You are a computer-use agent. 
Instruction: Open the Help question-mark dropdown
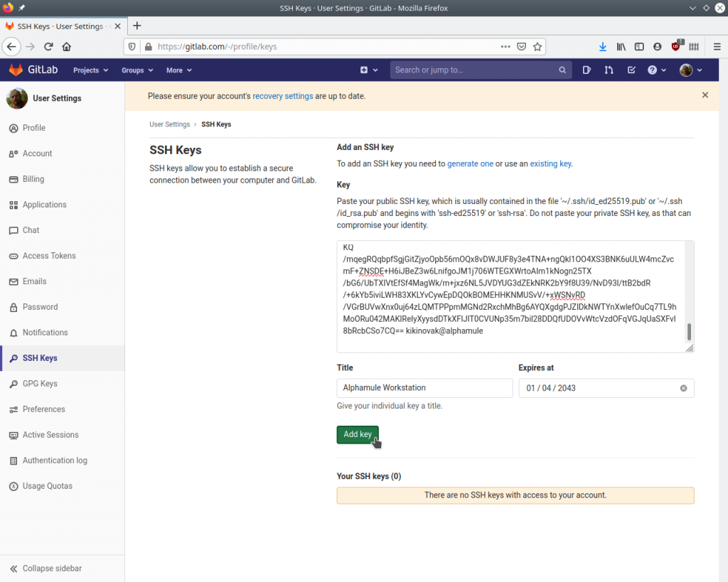click(x=655, y=70)
